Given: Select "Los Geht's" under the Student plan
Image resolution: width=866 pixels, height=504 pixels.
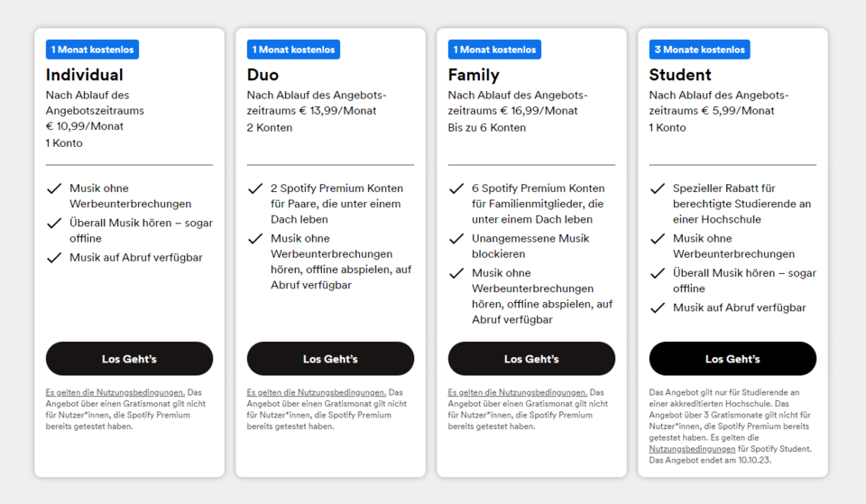Looking at the screenshot, I should (732, 359).
